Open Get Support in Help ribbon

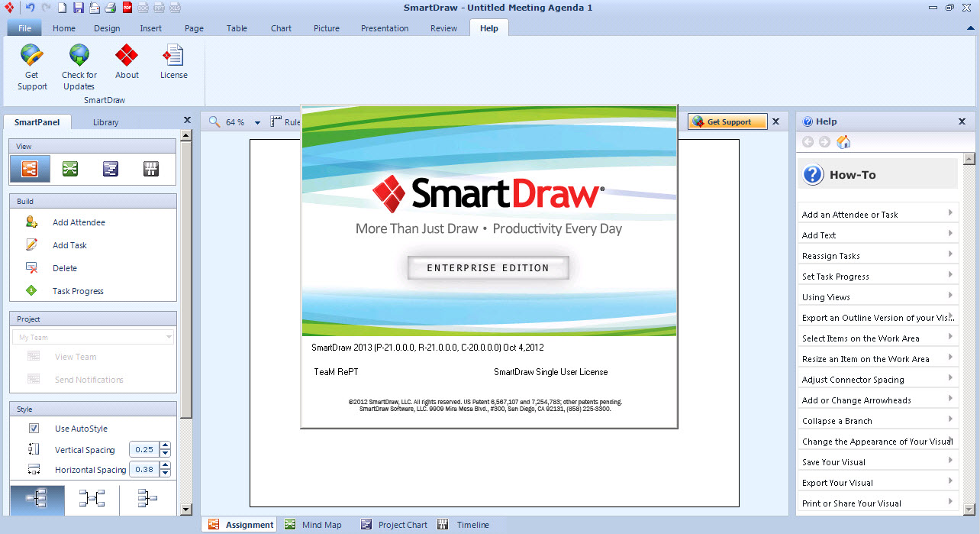click(32, 67)
